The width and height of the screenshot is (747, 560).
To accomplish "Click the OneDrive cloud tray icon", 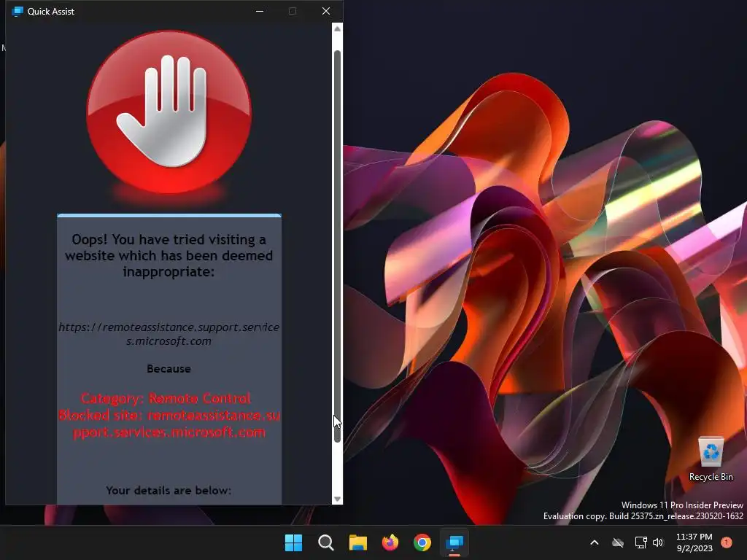I will (x=618, y=542).
